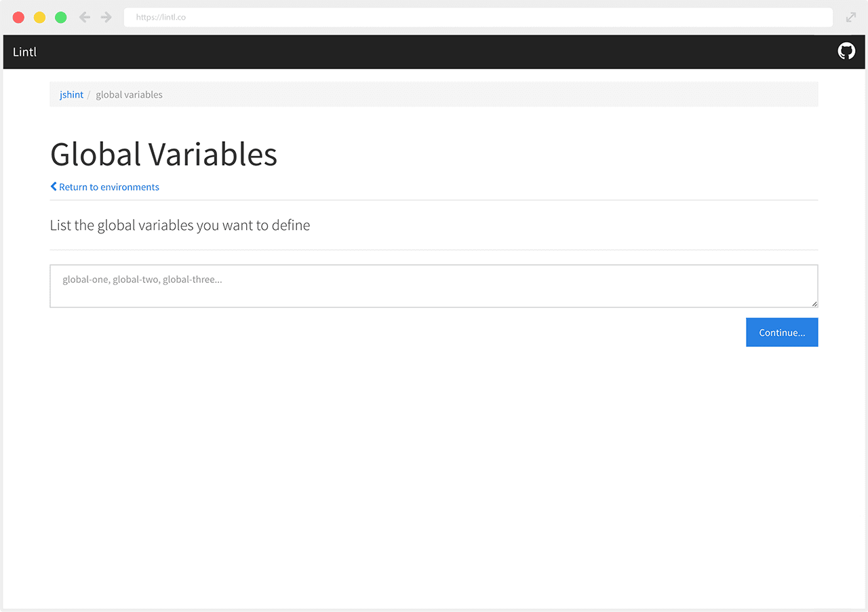Click the red window close dot
The image size is (868, 612).
[x=18, y=18]
